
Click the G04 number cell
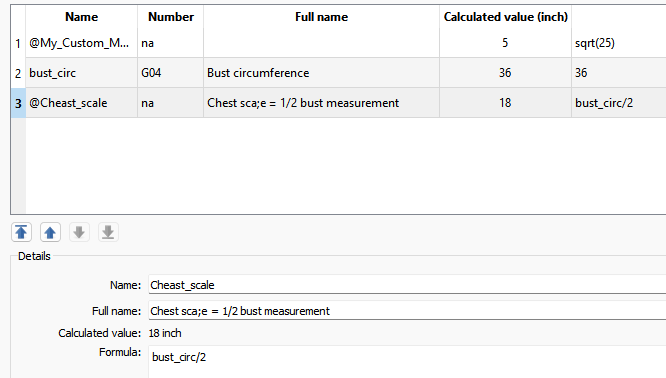point(171,73)
